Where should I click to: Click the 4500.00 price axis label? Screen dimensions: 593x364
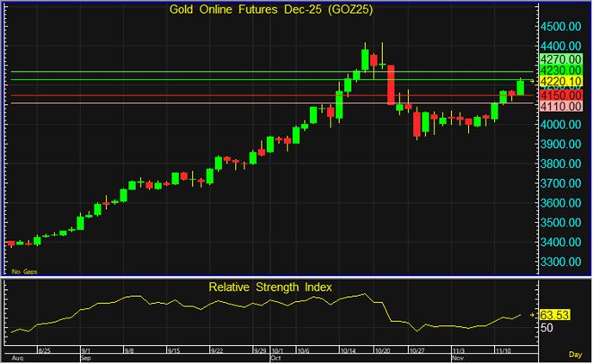tap(561, 27)
